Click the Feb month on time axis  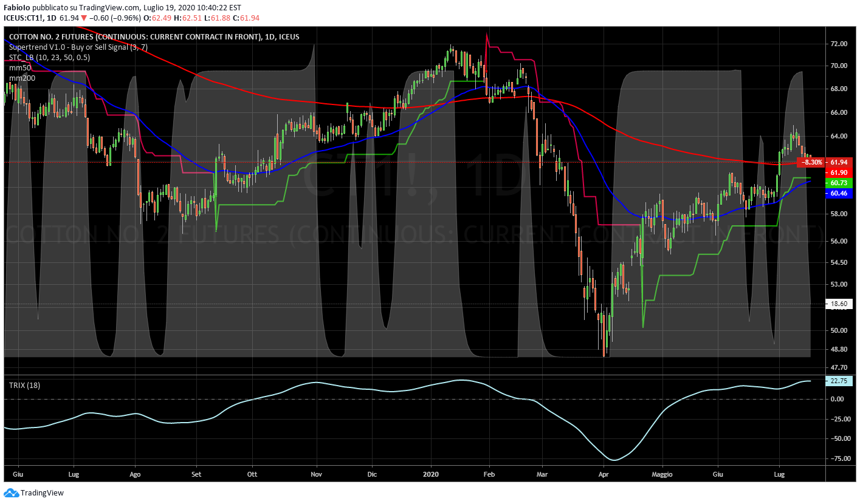[490, 474]
